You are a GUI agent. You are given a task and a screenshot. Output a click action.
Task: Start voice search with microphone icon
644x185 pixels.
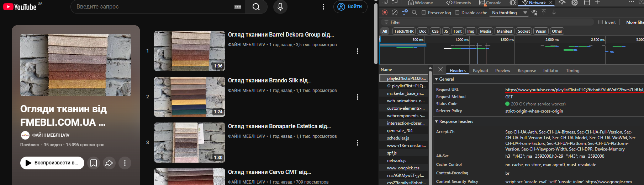[280, 7]
